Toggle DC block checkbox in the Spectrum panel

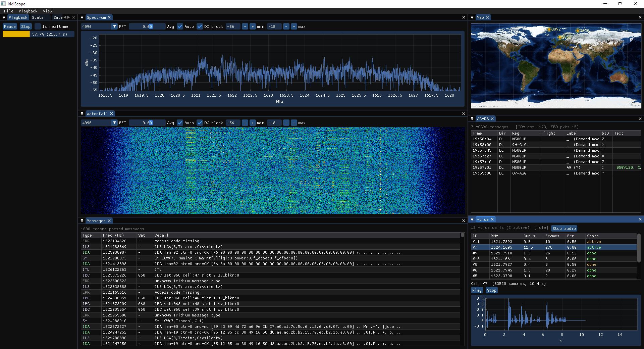click(x=200, y=27)
